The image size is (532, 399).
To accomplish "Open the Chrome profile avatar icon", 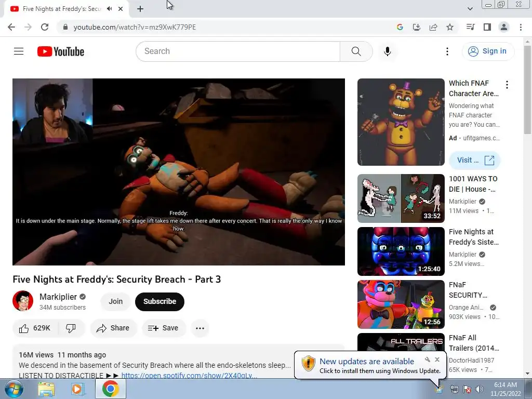I will point(504,27).
